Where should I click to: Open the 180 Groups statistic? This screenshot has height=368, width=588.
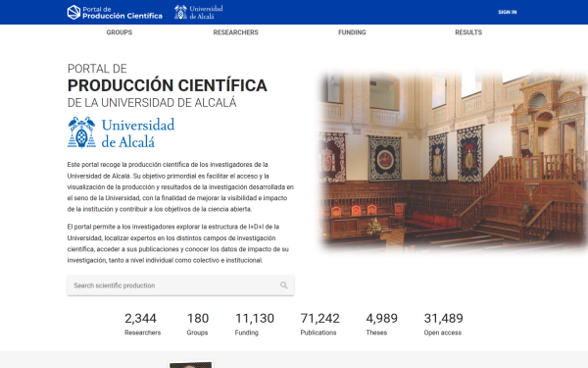coord(198,324)
